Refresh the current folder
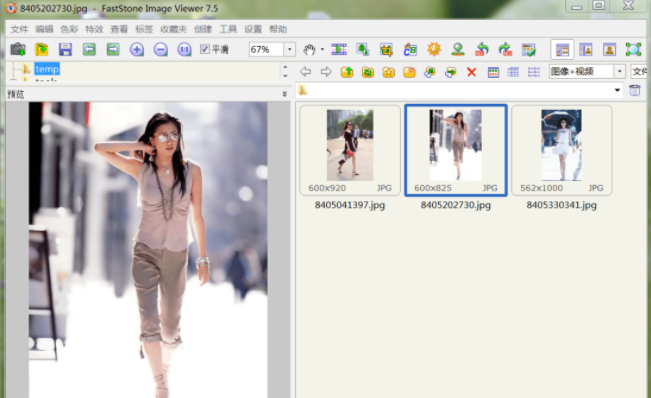This screenshot has width=651, height=398. tap(368, 72)
